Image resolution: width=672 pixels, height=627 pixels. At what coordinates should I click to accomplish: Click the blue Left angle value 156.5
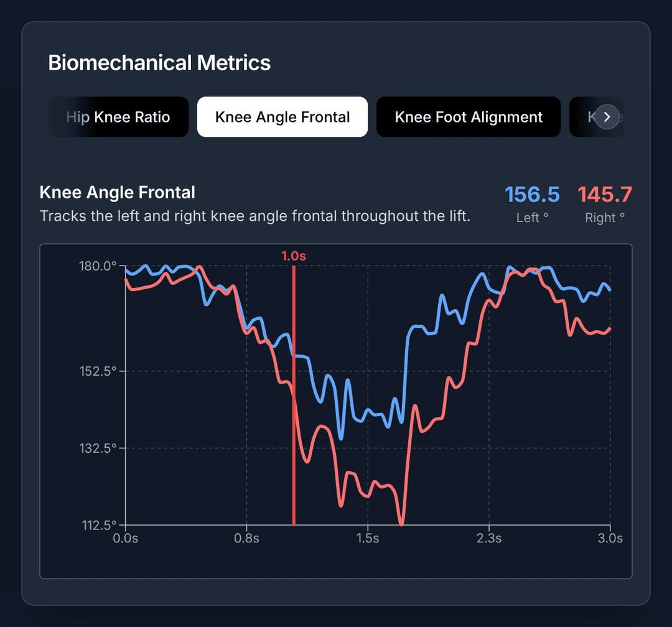532,194
